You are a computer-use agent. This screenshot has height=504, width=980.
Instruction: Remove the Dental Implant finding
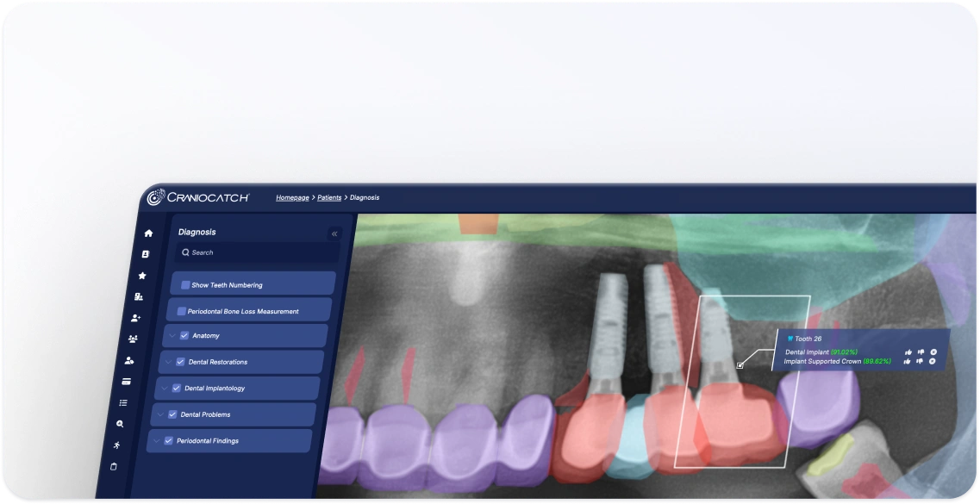[933, 352]
